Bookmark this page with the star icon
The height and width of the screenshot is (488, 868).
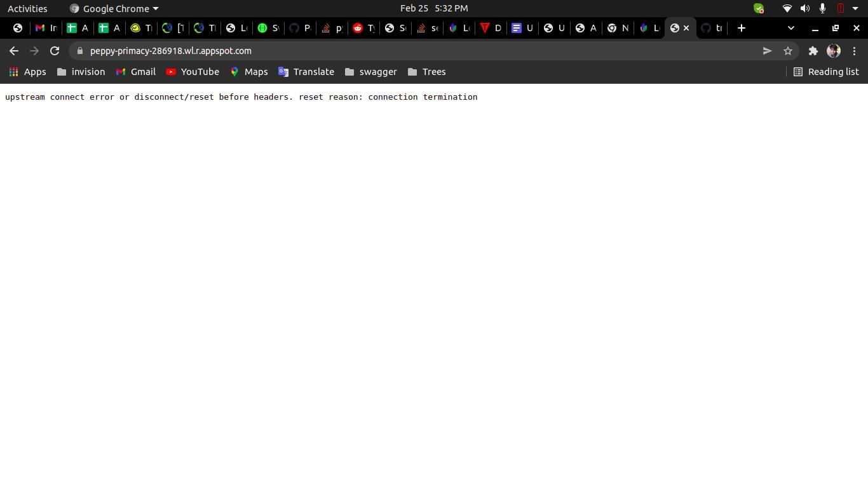point(788,51)
